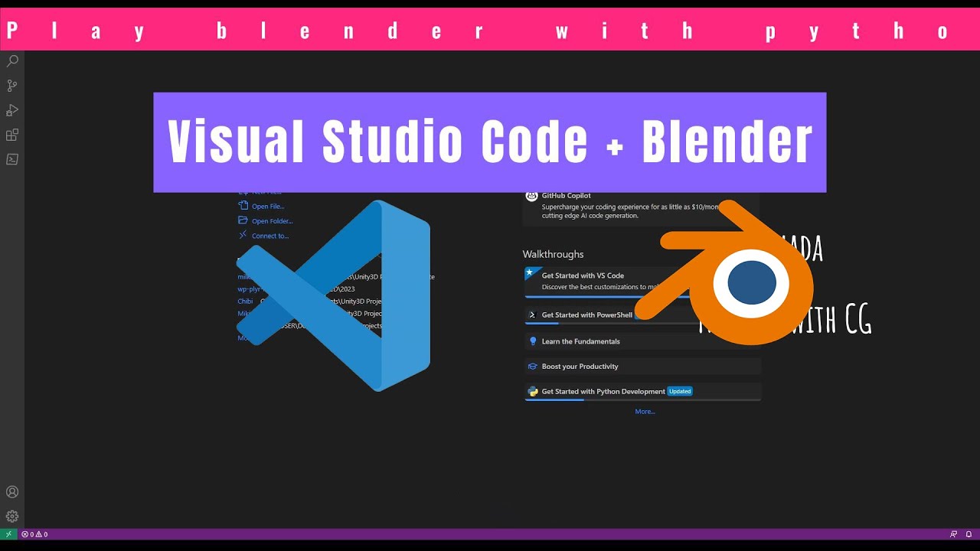The width and height of the screenshot is (980, 551).
Task: Open the Manage gear menu
Action: (12, 517)
